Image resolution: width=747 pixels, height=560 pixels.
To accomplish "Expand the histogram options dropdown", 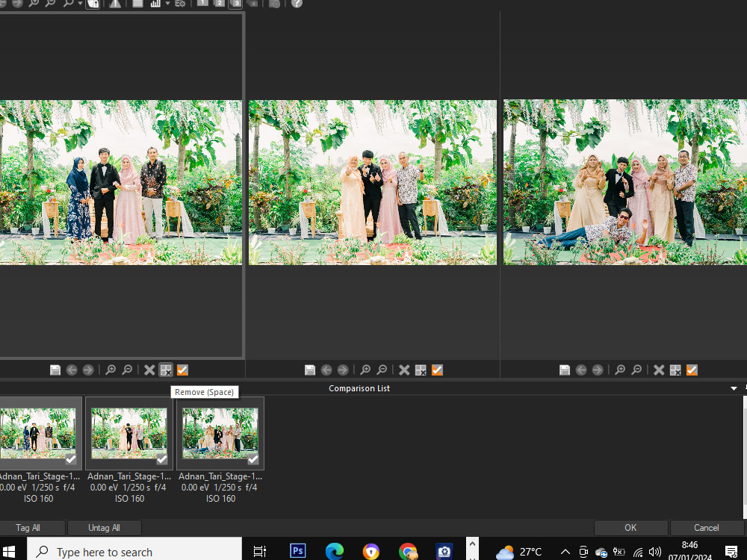I will pos(168,4).
